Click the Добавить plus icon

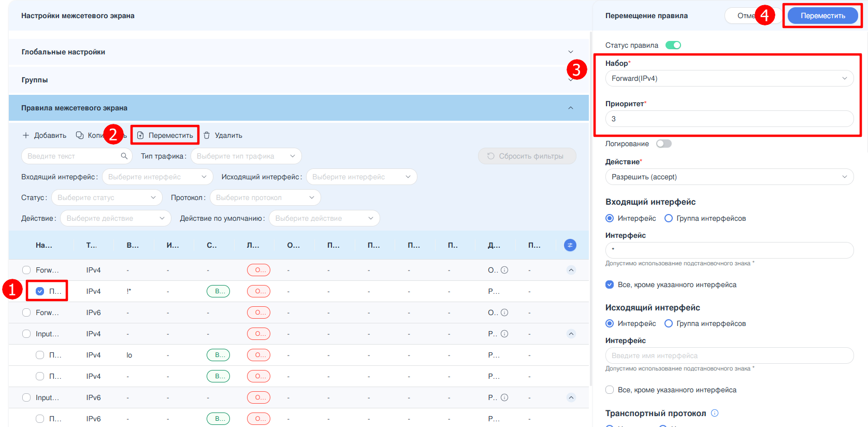coord(26,135)
